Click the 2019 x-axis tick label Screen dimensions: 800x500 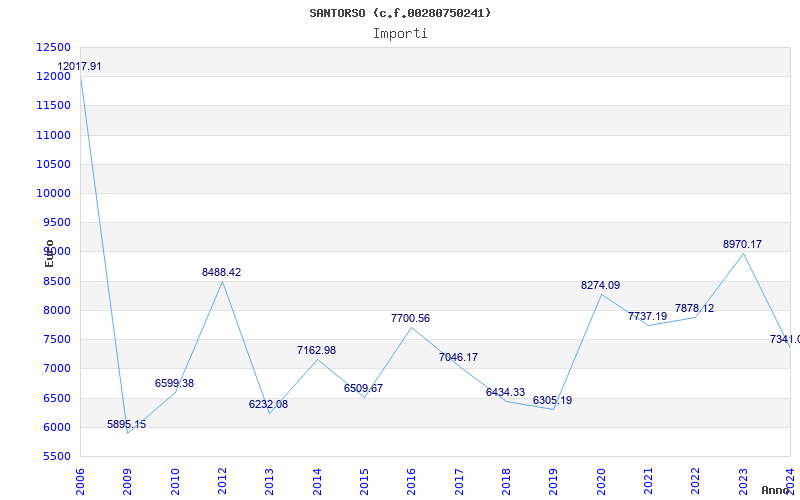[x=553, y=482]
